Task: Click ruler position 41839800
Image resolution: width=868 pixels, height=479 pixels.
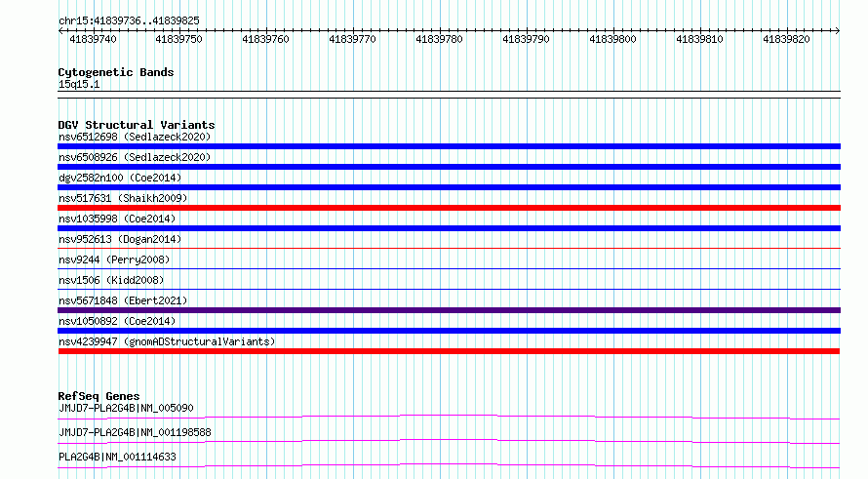Action: tap(612, 39)
